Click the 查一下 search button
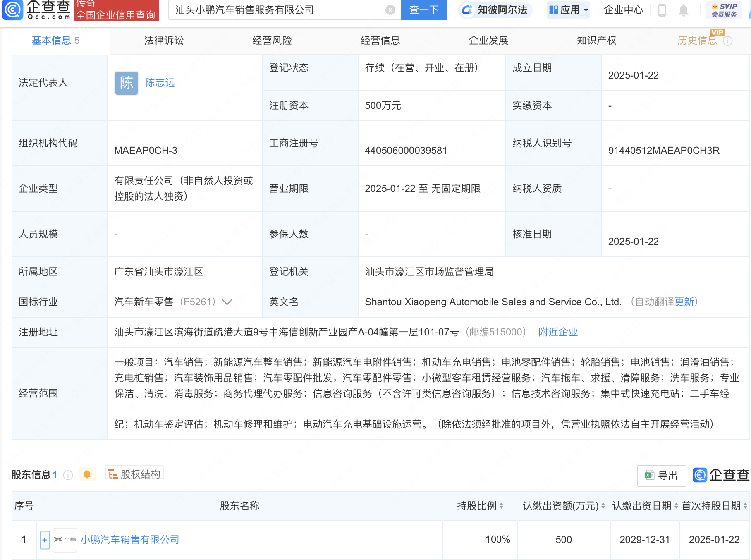The width and height of the screenshot is (751, 560). [x=424, y=10]
